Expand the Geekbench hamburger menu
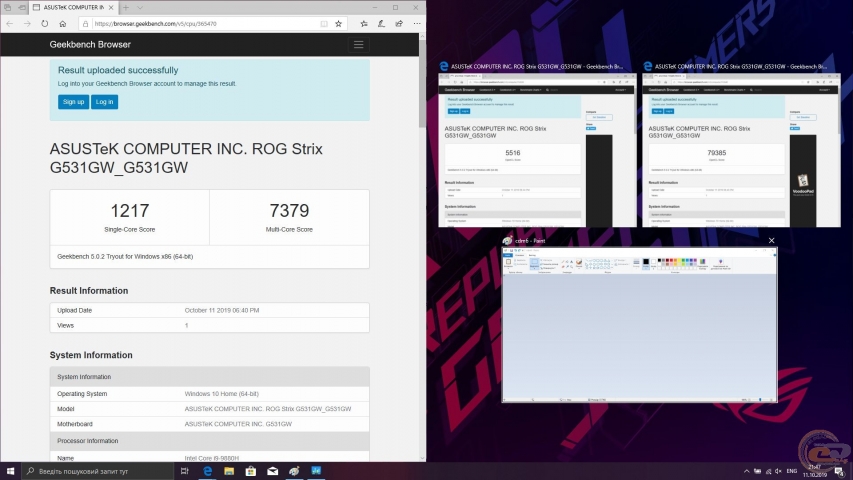This screenshot has width=853, height=480. (358, 45)
